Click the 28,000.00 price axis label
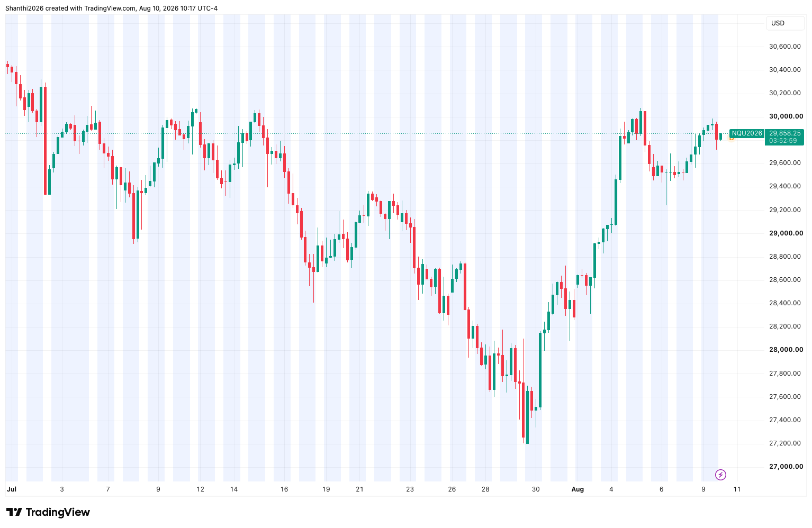The width and height of the screenshot is (812, 528). 786,350
